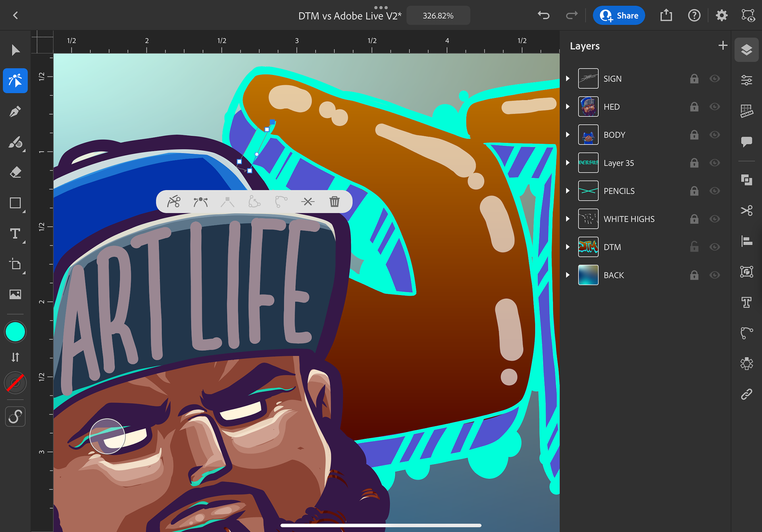Hide the BACK layer
The height and width of the screenshot is (532, 762).
coord(715,275)
